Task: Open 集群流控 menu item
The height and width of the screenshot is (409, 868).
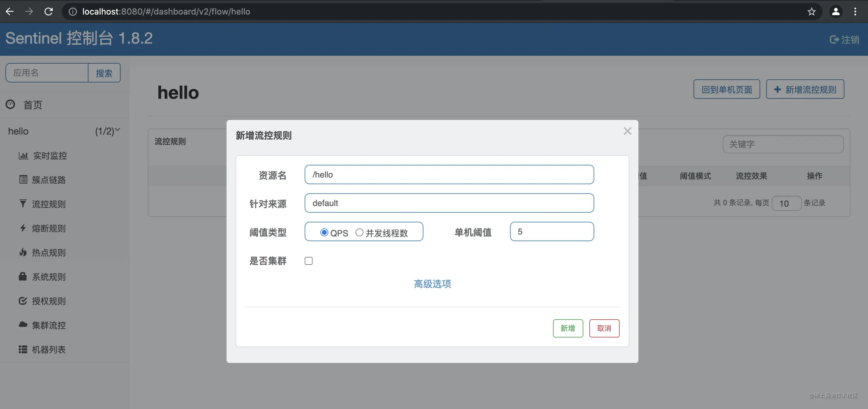Action: (x=49, y=325)
